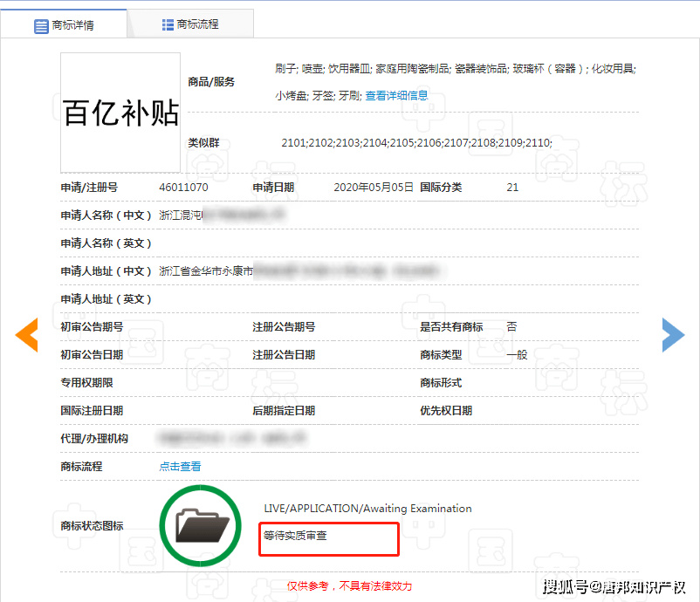This screenshot has height=602, width=700.
Task: Select application number 46011070
Action: coord(183,188)
